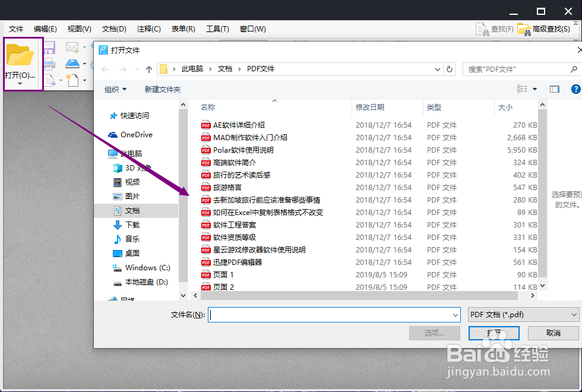Expand the arrow beneath the 打开(O) button
The width and height of the screenshot is (582, 392).
click(20, 83)
